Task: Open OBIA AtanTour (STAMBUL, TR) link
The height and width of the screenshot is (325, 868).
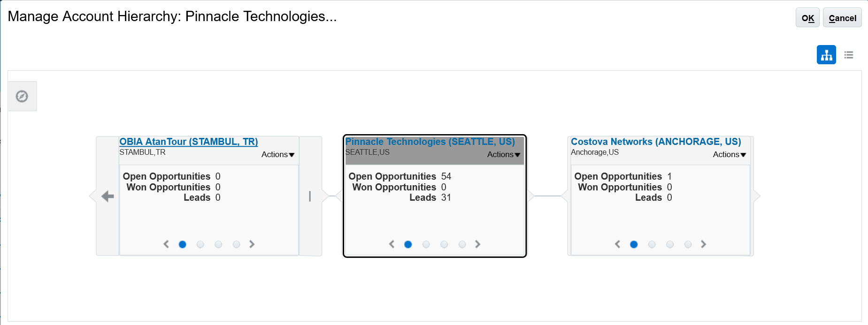Action: pyautogui.click(x=188, y=142)
